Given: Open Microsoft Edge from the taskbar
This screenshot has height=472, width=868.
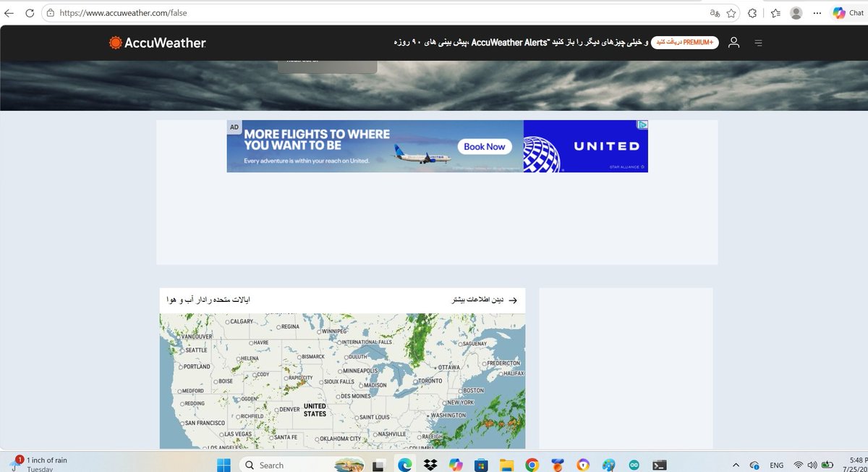Looking at the screenshot, I should point(406,464).
